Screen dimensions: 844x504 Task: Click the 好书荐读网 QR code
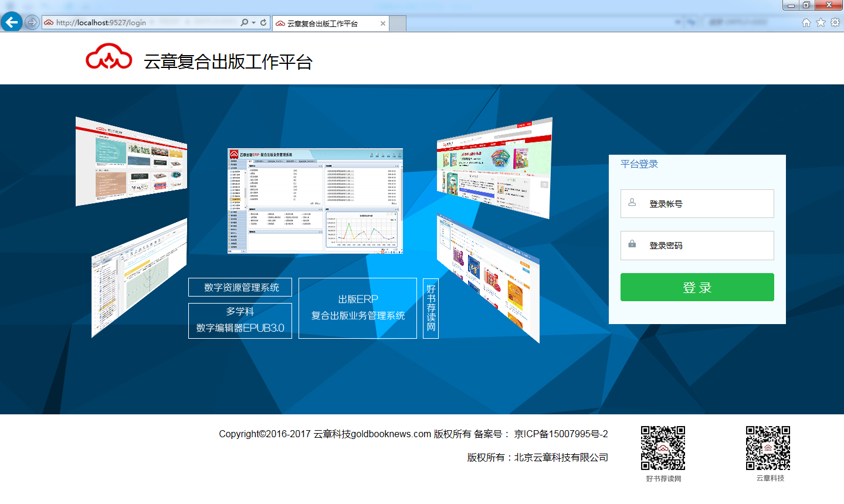coord(663,448)
